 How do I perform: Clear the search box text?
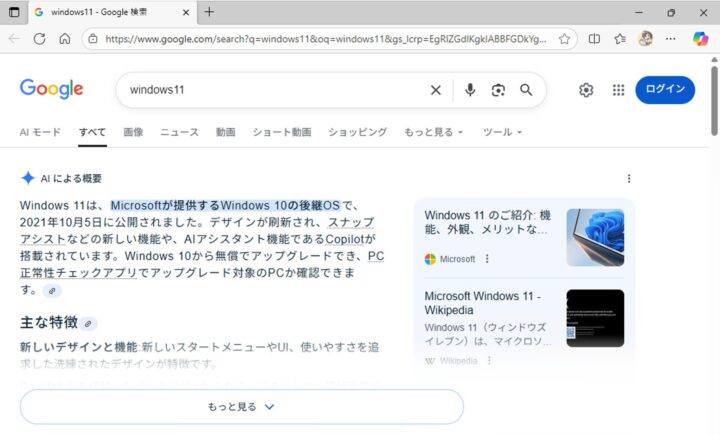pyautogui.click(x=435, y=90)
